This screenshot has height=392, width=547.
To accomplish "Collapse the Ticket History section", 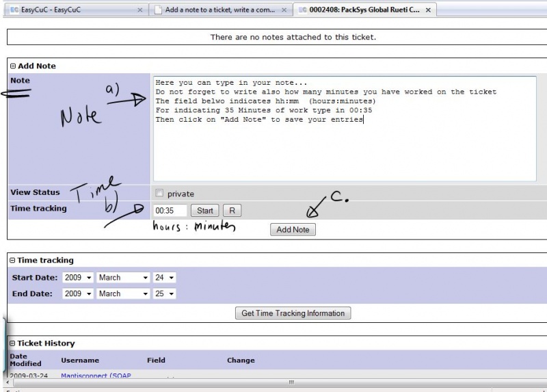I will tap(12, 343).
